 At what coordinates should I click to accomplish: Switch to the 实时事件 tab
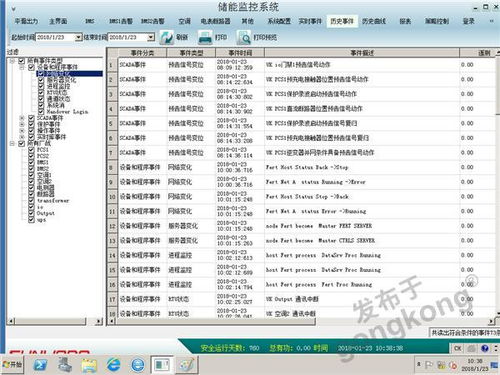[x=310, y=21]
